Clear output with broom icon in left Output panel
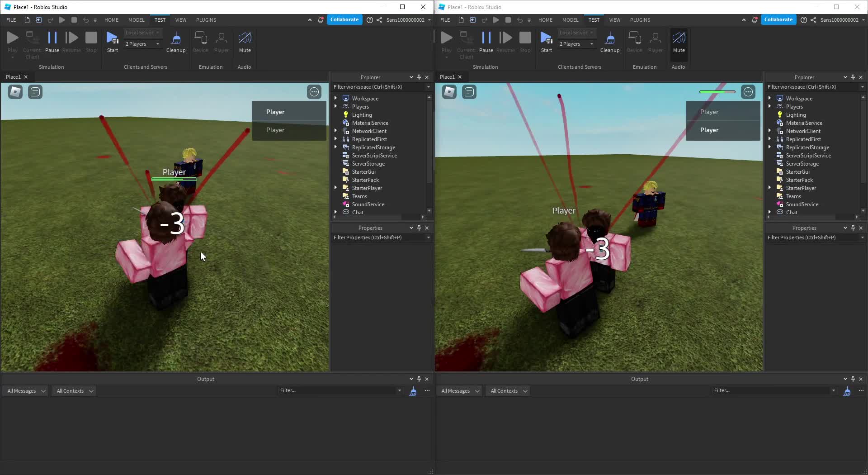 coord(413,391)
